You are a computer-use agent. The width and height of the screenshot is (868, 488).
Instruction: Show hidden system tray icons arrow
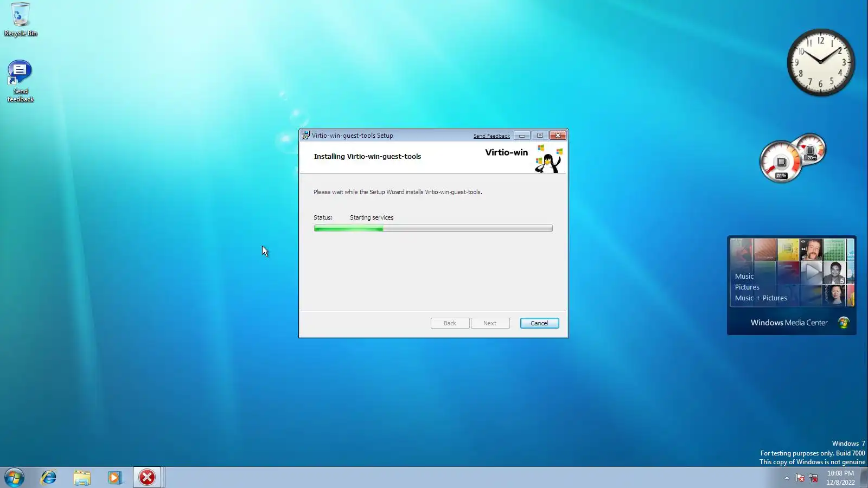(787, 478)
